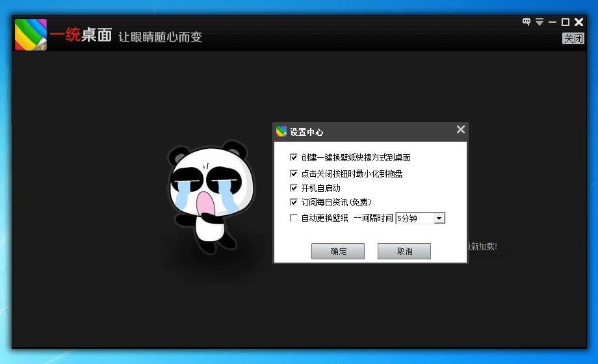Uncheck 点击关闭按钮时最小化到托盘 option

pyautogui.click(x=294, y=174)
